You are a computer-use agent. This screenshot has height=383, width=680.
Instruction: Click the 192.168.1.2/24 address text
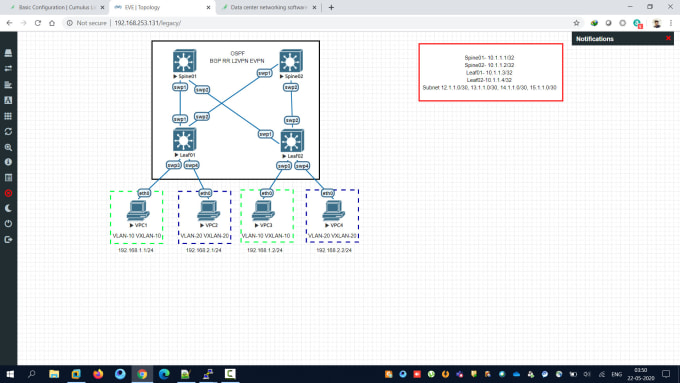click(265, 250)
